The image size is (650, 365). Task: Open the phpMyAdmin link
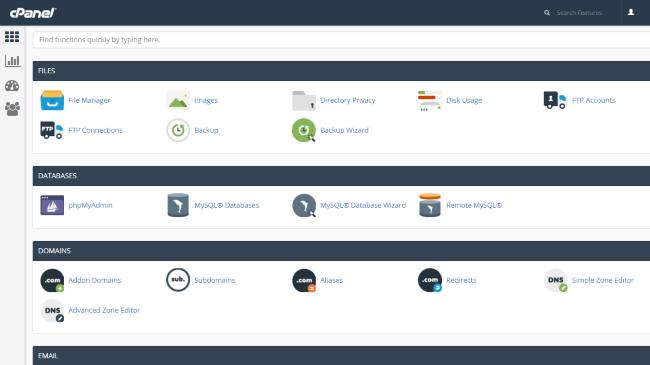[90, 205]
